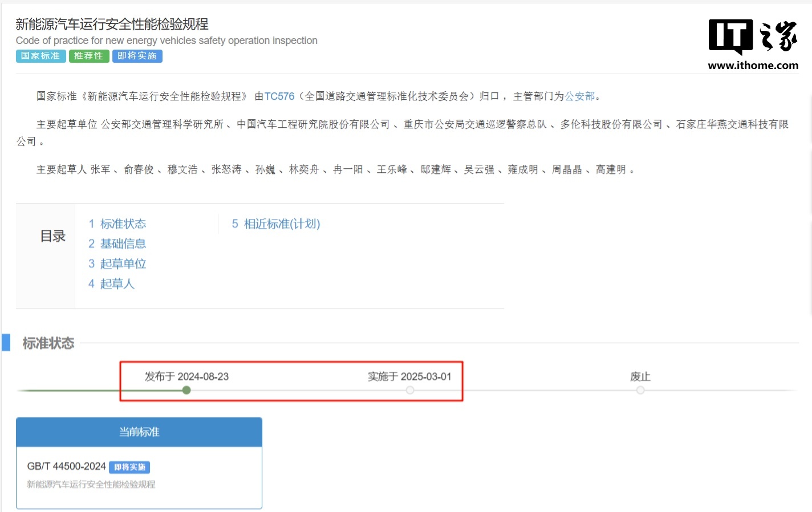Open the 公安部 department link
Screen dimensions: 812x512
(579, 96)
